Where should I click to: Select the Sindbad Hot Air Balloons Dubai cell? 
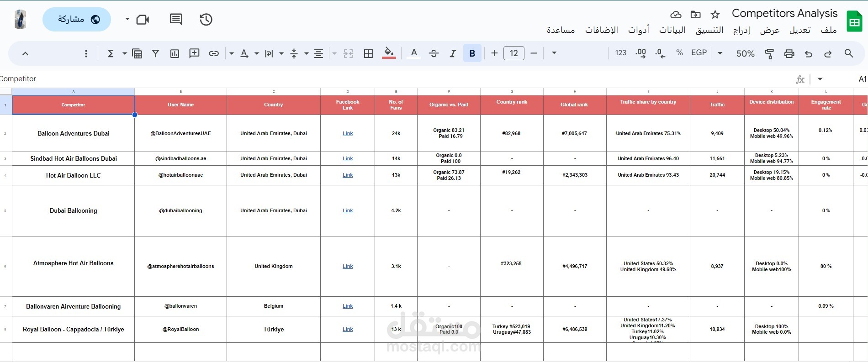tap(73, 158)
